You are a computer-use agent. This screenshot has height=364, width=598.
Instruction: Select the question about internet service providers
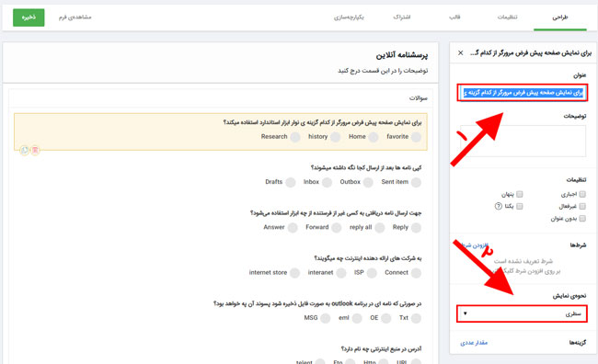click(368, 258)
